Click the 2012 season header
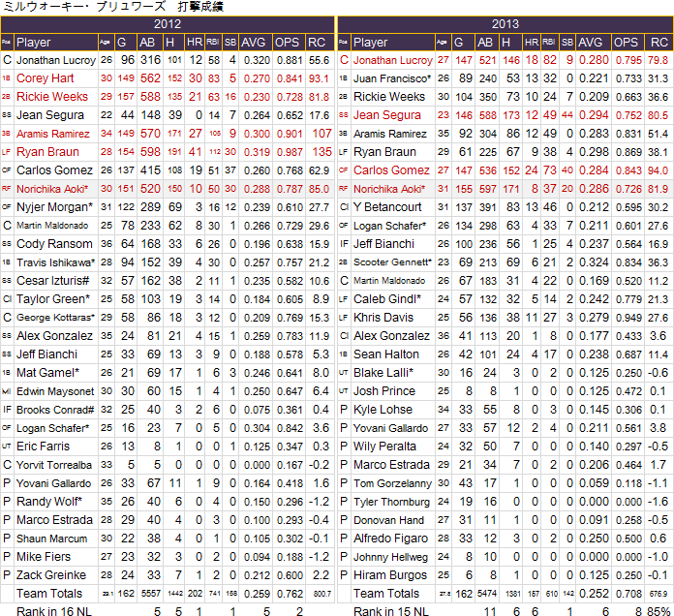674x616 pixels. 168,24
